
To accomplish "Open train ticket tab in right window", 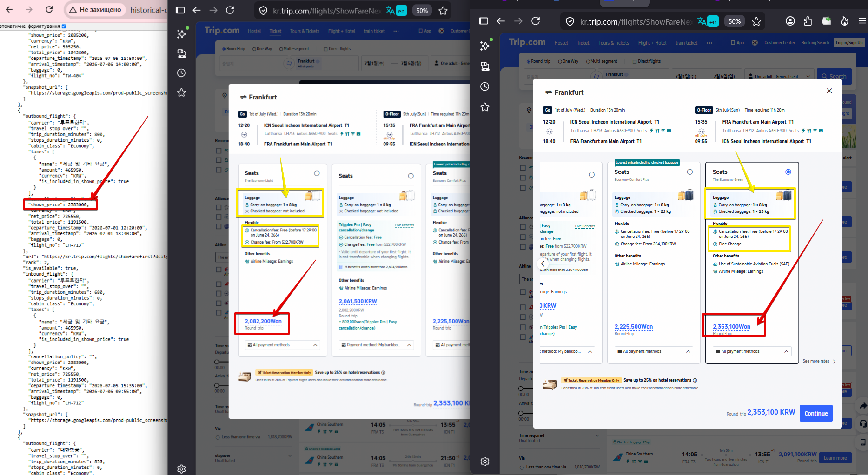I will (x=686, y=43).
